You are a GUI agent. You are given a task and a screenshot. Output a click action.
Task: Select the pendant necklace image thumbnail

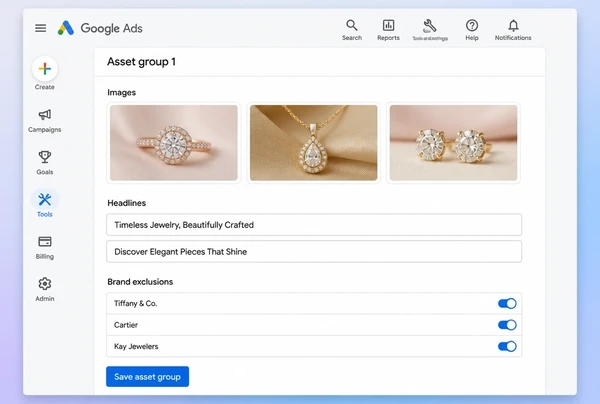coord(313,143)
